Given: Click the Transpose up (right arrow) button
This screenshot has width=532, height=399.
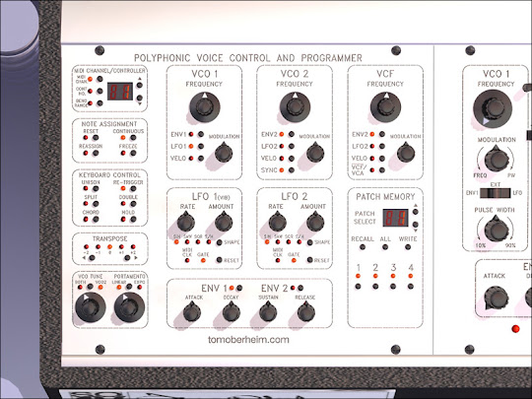Looking at the screenshot, I should pos(127,258).
